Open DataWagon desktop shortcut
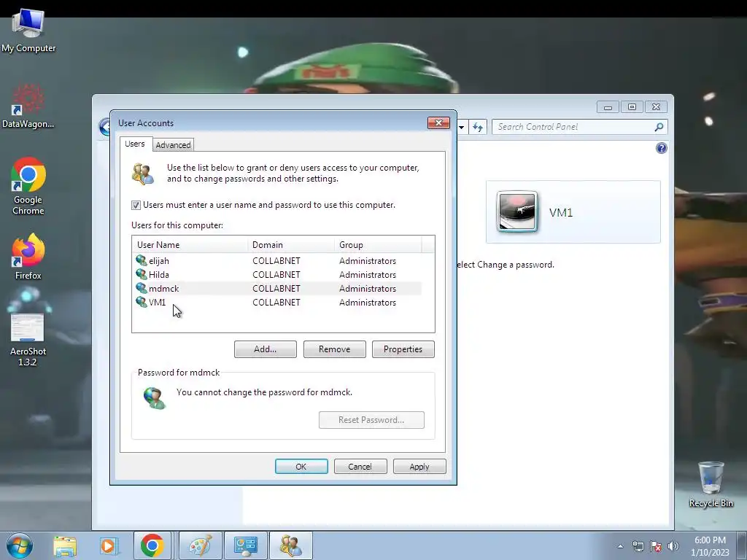The image size is (747, 560). click(x=28, y=106)
